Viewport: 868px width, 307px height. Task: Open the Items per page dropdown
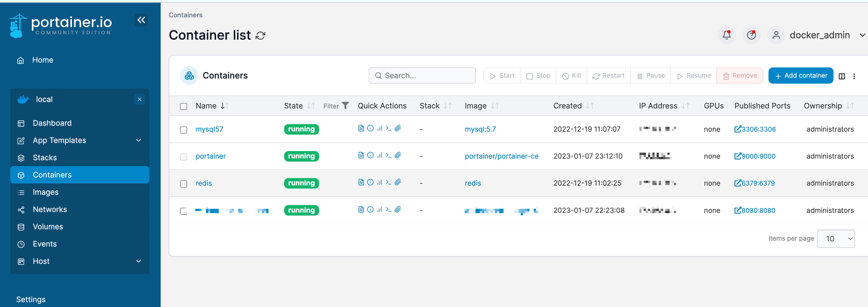835,239
